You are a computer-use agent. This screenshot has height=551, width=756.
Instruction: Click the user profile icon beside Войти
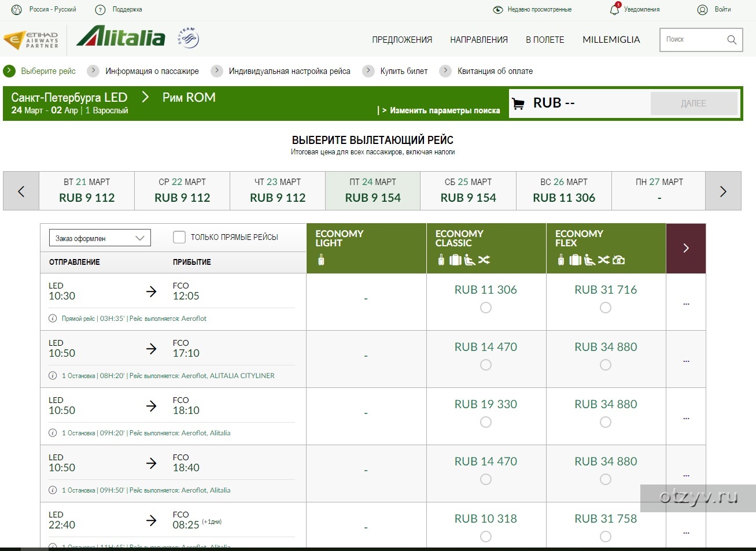[x=703, y=10]
